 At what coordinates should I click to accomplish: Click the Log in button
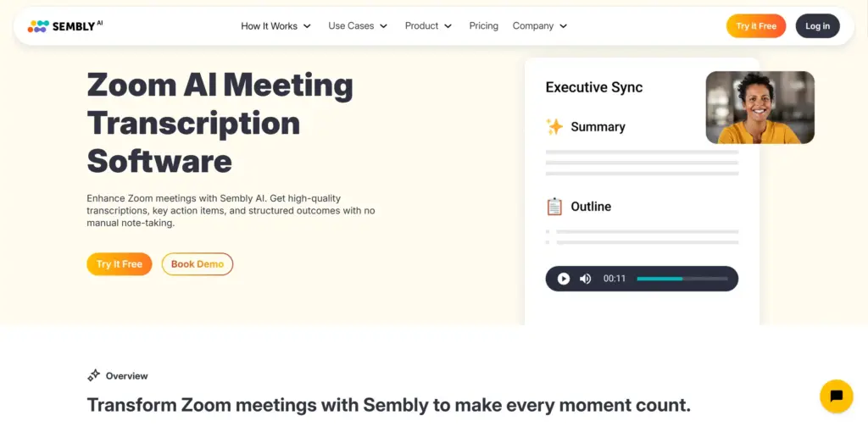[817, 26]
